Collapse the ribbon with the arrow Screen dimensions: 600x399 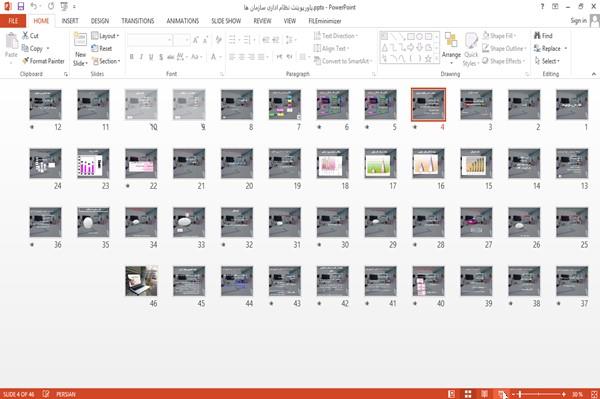594,74
